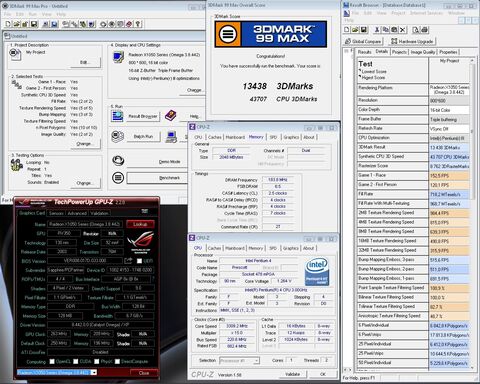Click the Validate button in CPU-Z

[x=292, y=374]
